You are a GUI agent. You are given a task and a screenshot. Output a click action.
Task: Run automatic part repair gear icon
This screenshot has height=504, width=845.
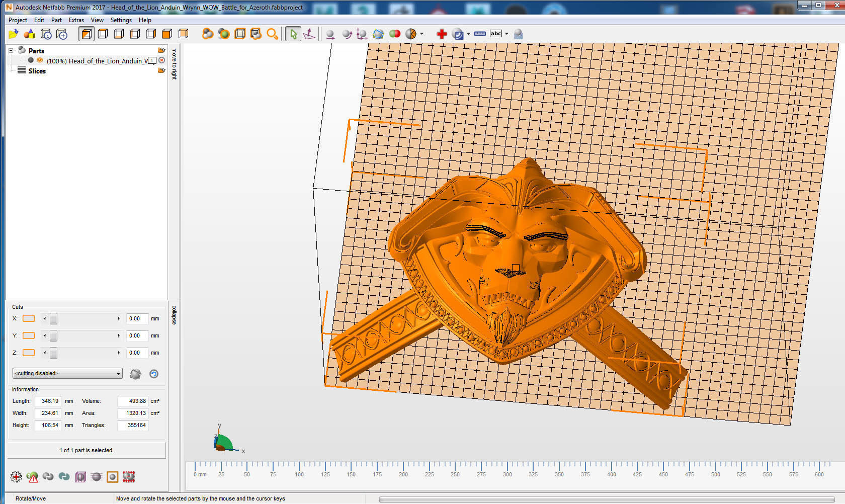[16, 476]
